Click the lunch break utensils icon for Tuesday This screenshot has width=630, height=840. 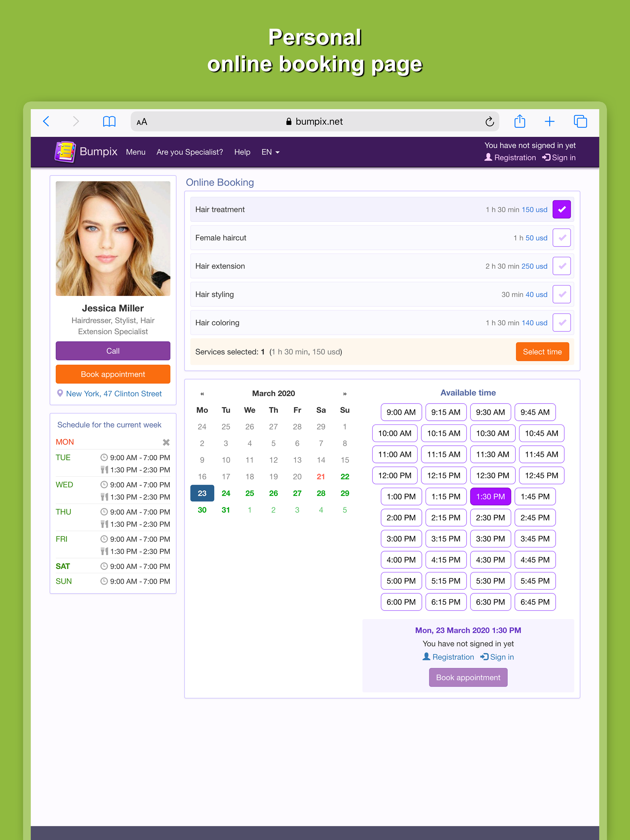tap(105, 470)
